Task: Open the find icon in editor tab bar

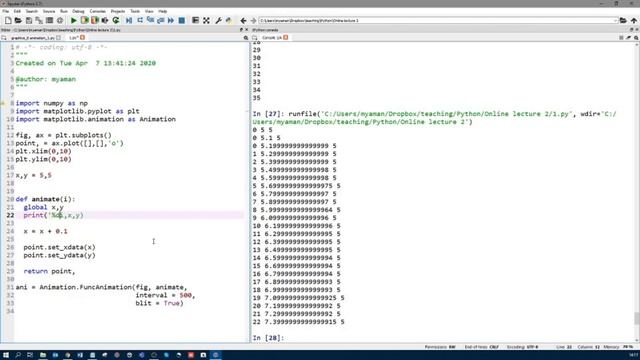Action: point(246,38)
